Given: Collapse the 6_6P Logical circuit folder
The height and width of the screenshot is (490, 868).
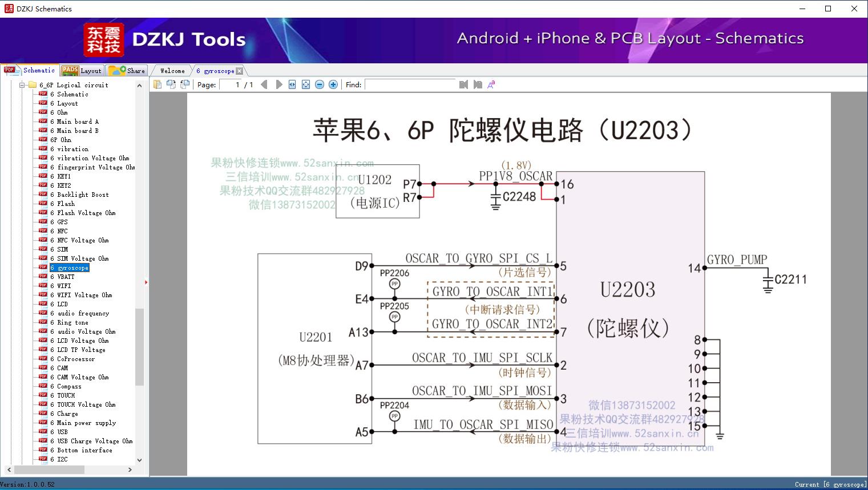Looking at the screenshot, I should coord(22,85).
